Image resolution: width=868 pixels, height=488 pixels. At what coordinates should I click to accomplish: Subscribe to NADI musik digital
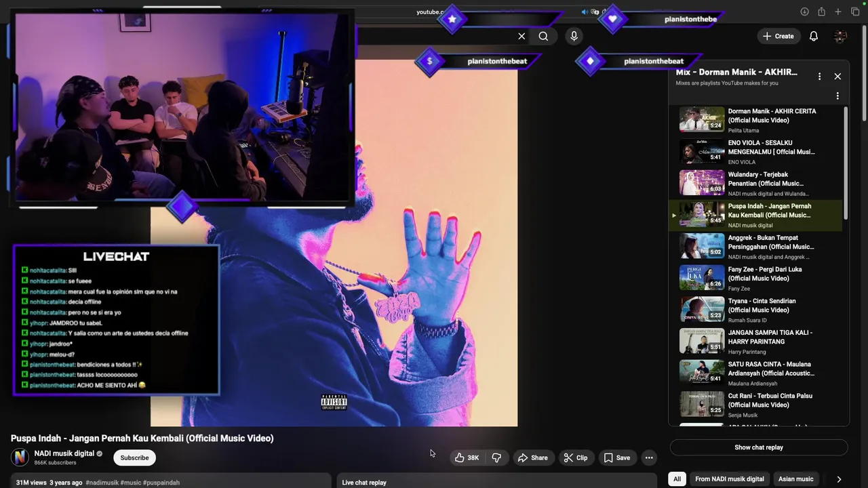pyautogui.click(x=134, y=457)
